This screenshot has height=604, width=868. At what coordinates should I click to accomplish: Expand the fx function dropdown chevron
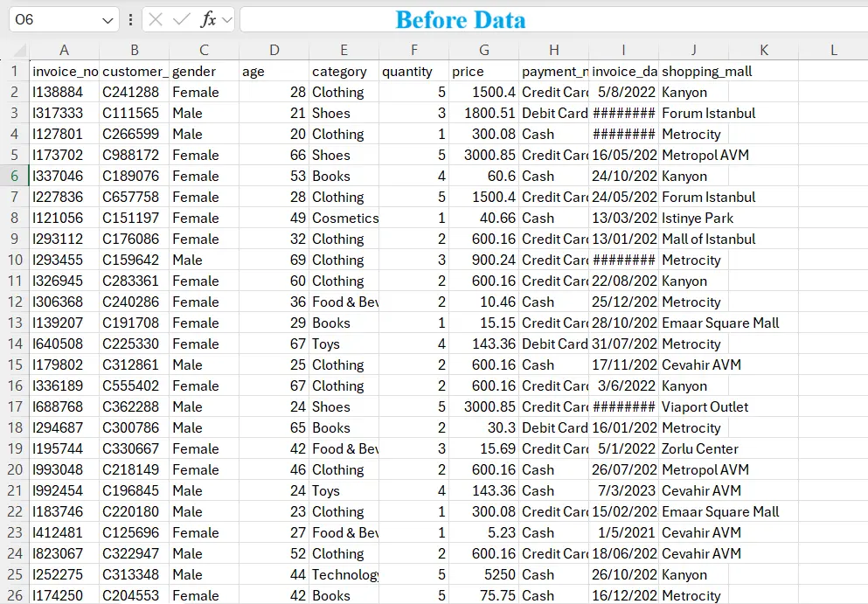[226, 20]
